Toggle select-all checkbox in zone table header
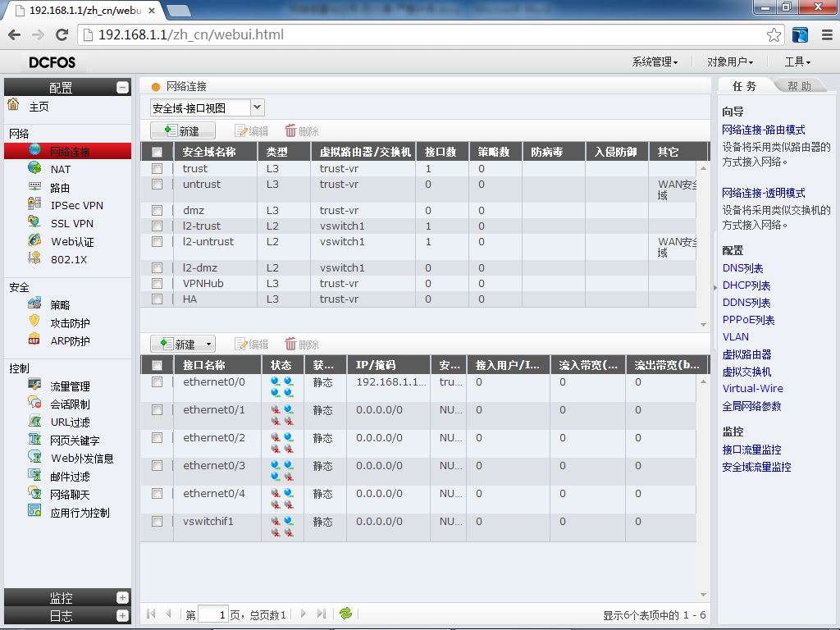Image resolution: width=840 pixels, height=630 pixels. coord(157,152)
